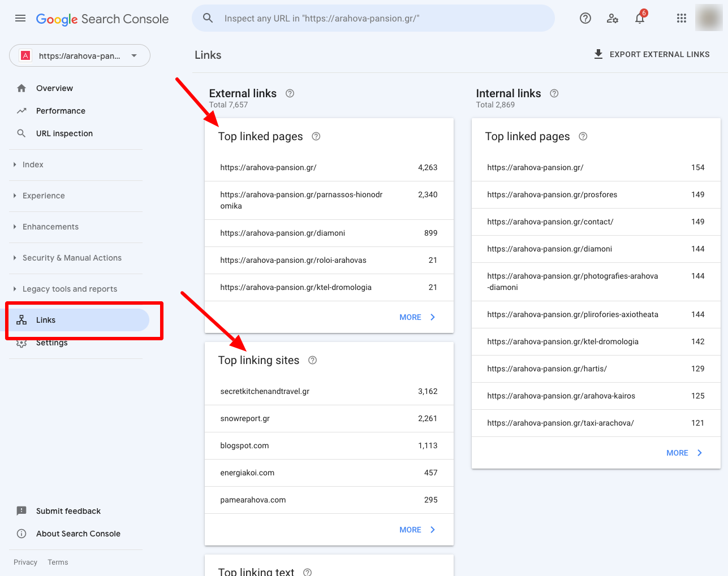Focus the Inspect any URL search field
This screenshot has height=576, width=728.
click(x=373, y=18)
